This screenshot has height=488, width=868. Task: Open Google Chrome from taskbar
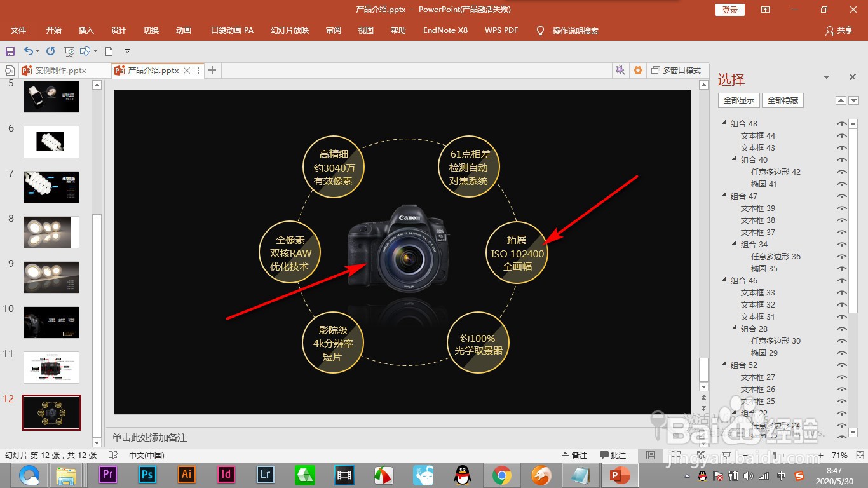(x=502, y=475)
